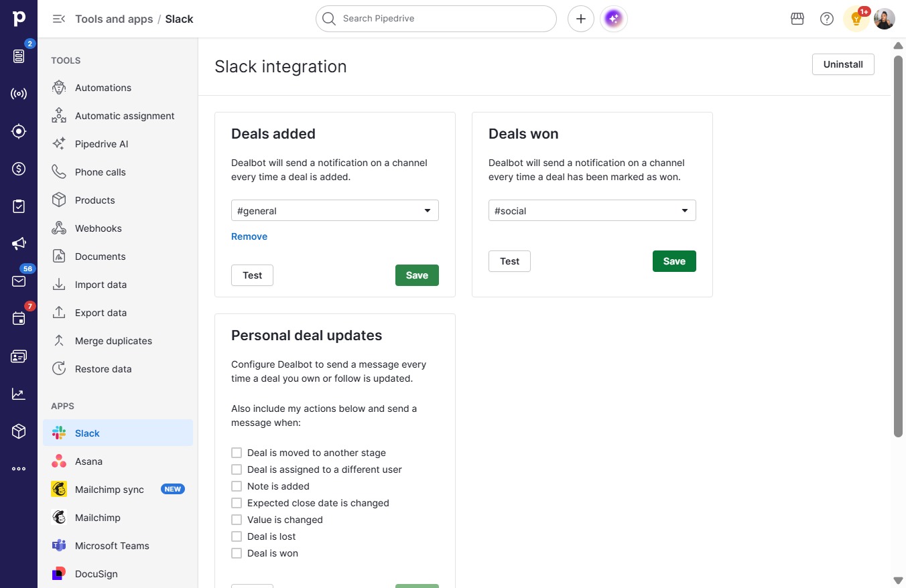The image size is (906, 588).
Task: Open Phone calls settings
Action: pyautogui.click(x=118, y=172)
